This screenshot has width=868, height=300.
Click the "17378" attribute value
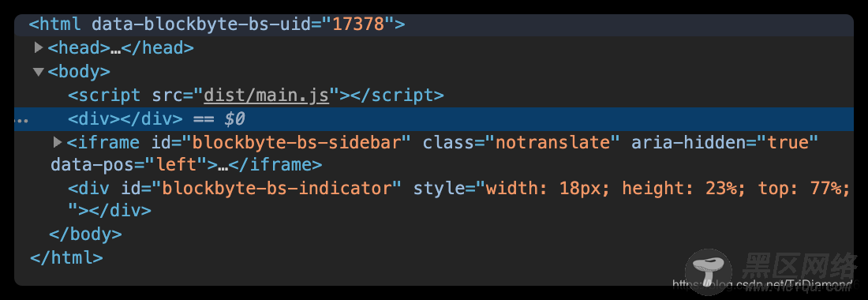click(357, 24)
